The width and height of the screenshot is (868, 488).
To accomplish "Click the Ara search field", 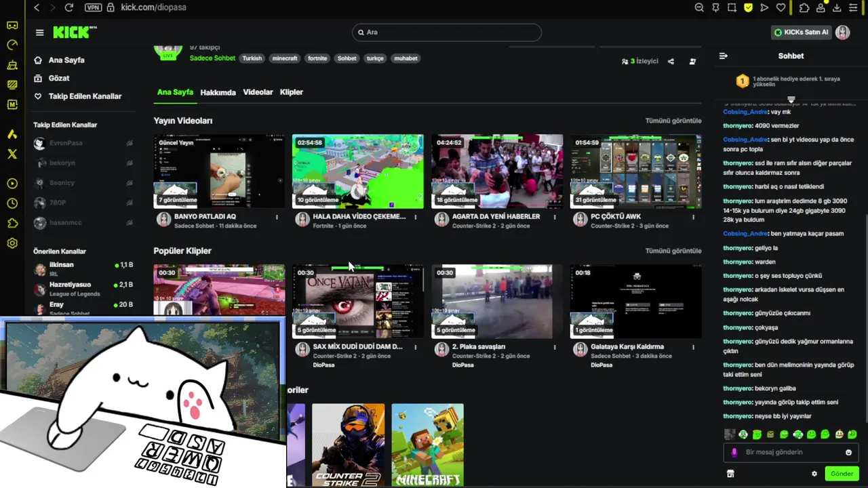I will (447, 32).
